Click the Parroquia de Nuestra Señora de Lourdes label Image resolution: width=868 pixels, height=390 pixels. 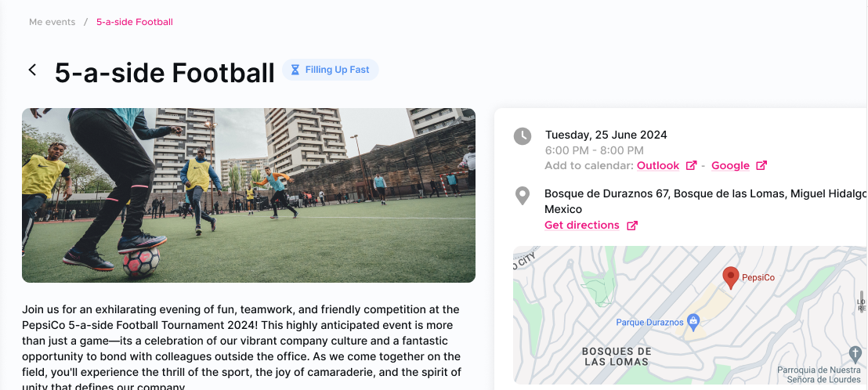click(819, 375)
